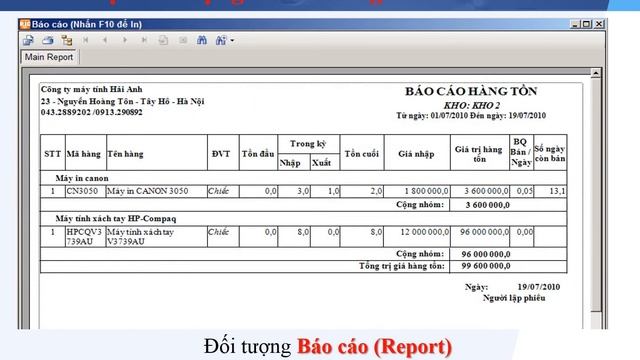Image resolution: width=640 pixels, height=360 pixels.
Task: Click the report title BÁO CÁO HÀNG TỒN
Action: click(x=471, y=91)
